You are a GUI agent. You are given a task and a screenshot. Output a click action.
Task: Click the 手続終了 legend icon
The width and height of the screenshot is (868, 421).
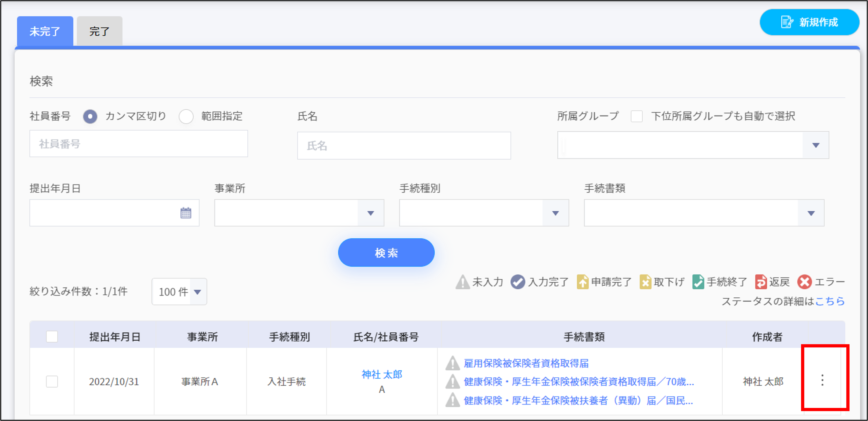click(698, 282)
